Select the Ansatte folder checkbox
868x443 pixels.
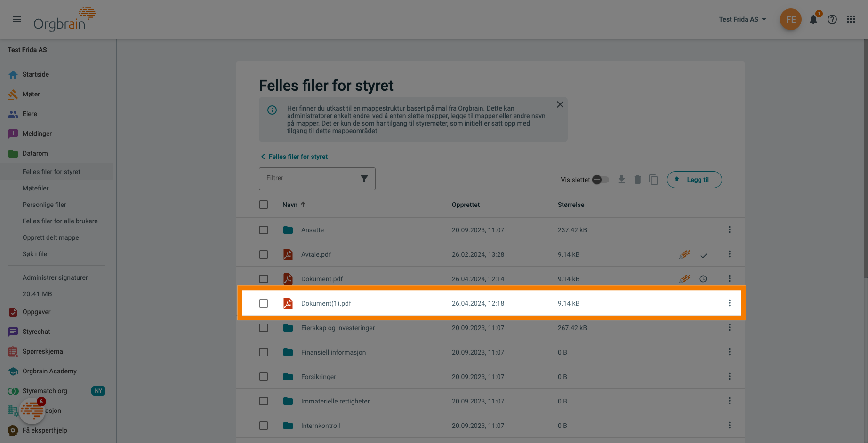coord(264,230)
